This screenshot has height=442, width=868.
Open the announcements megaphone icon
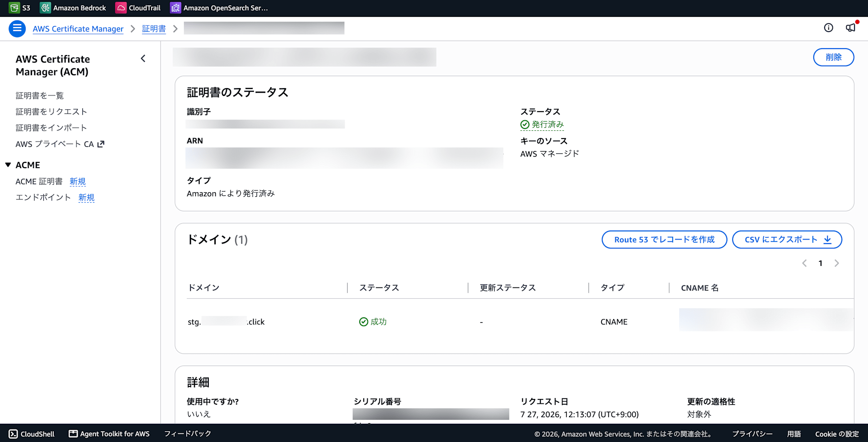point(851,28)
